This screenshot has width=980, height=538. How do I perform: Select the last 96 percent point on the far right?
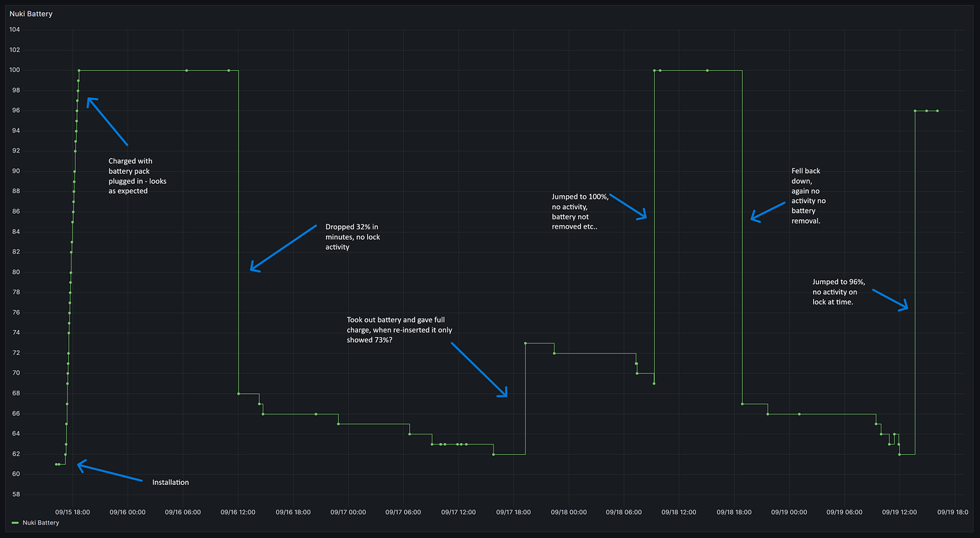point(937,111)
